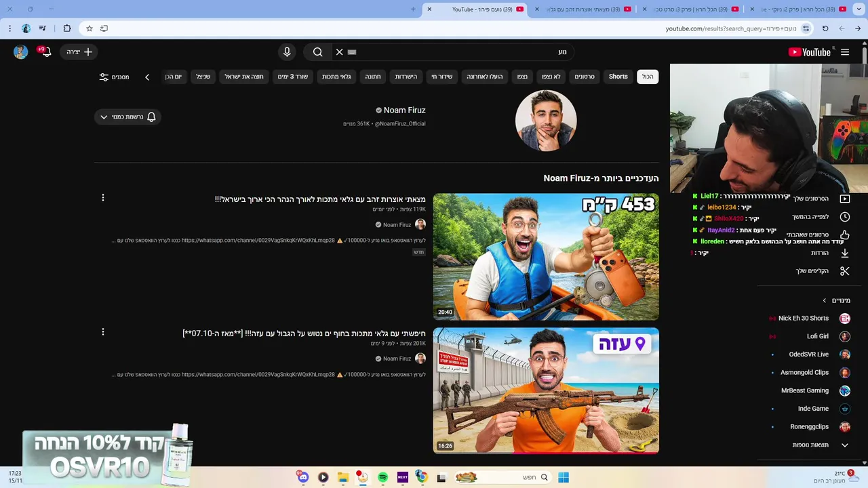Open OdedSVR Live subscription
Image resolution: width=868 pixels, height=488 pixels.
point(810,354)
